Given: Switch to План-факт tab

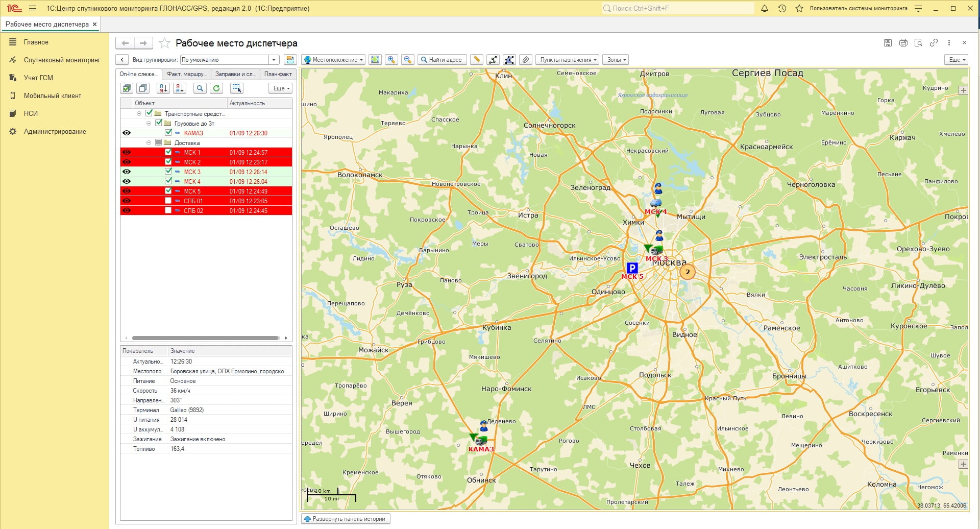Looking at the screenshot, I should (278, 74).
